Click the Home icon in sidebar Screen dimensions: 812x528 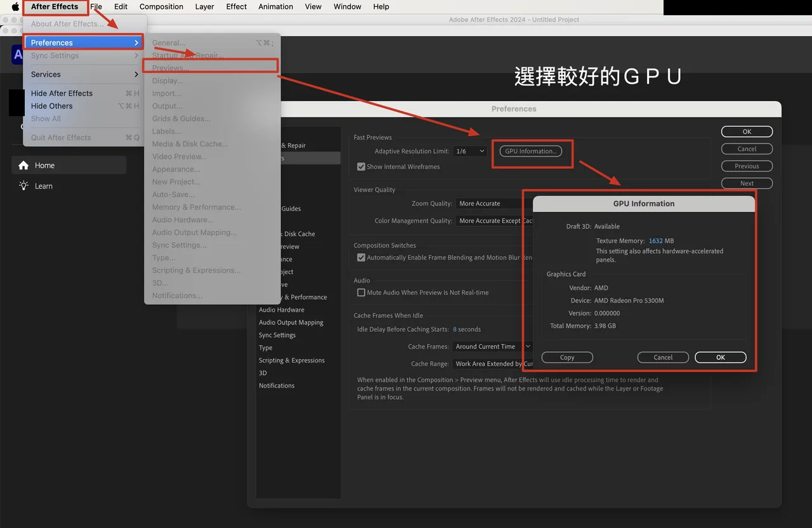23,165
